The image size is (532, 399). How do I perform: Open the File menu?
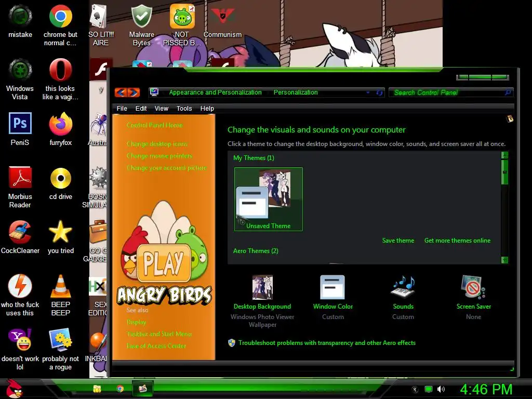(x=122, y=109)
